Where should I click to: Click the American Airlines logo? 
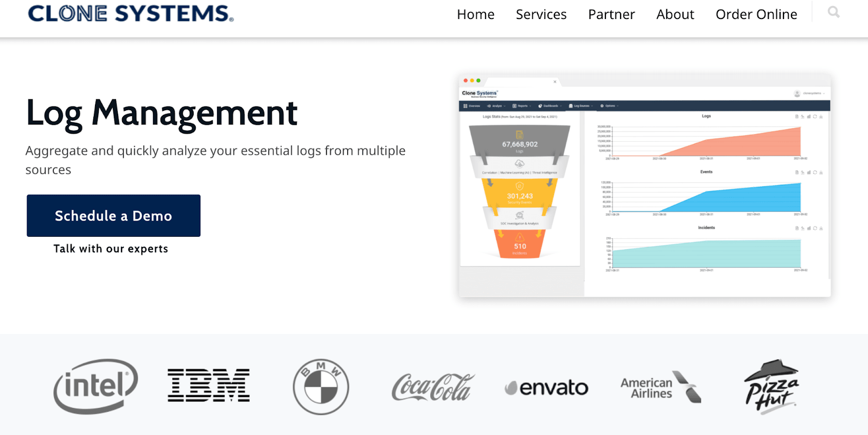(661, 387)
